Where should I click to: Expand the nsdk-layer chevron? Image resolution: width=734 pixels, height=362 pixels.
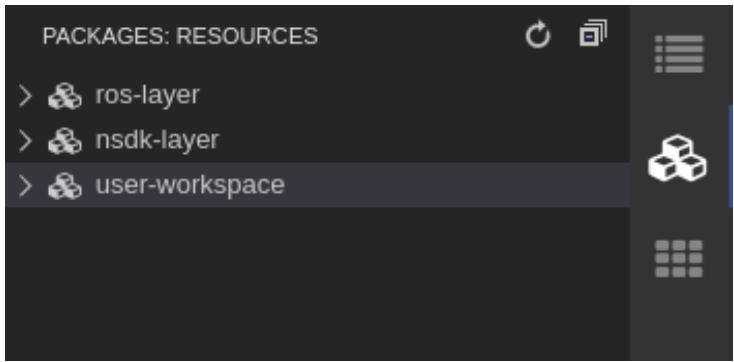pyautogui.click(x=25, y=141)
